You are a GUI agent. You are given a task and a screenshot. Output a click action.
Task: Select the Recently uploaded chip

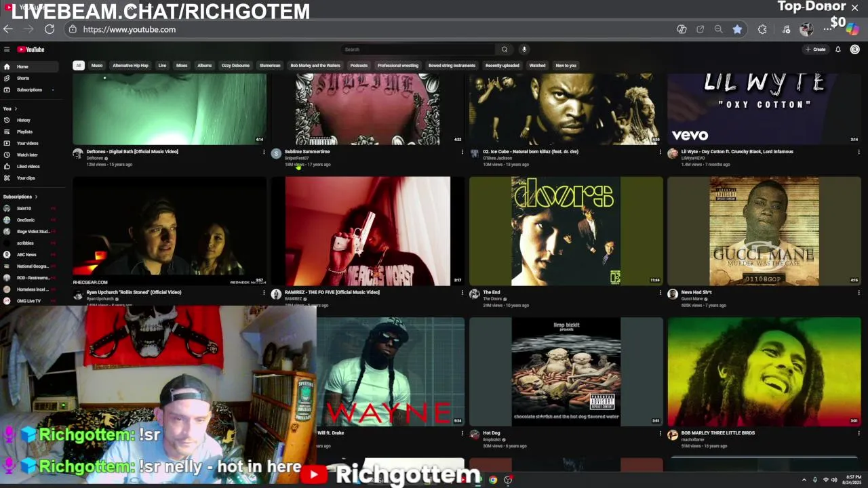pyautogui.click(x=502, y=66)
